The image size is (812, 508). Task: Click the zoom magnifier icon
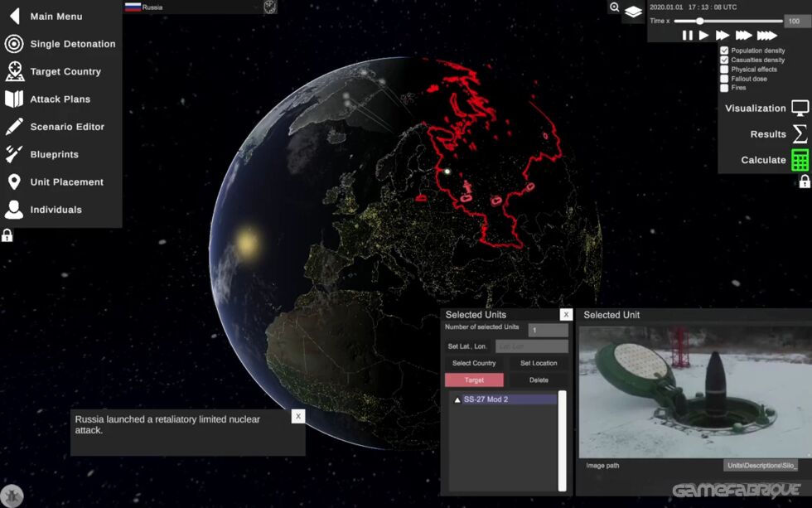click(614, 7)
